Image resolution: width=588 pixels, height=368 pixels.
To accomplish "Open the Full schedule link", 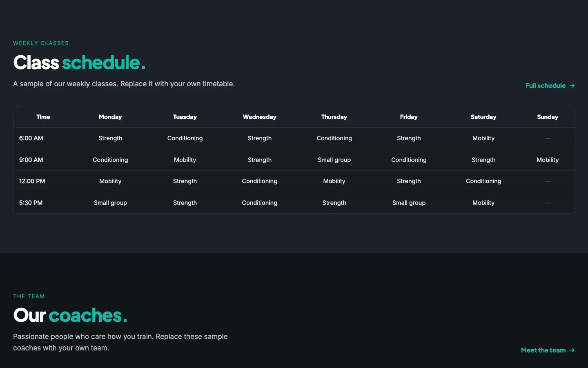I will [550, 86].
